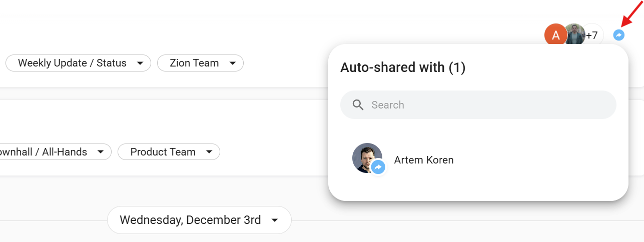
Task: Click the "Product Team" label text
Action: [x=163, y=152]
